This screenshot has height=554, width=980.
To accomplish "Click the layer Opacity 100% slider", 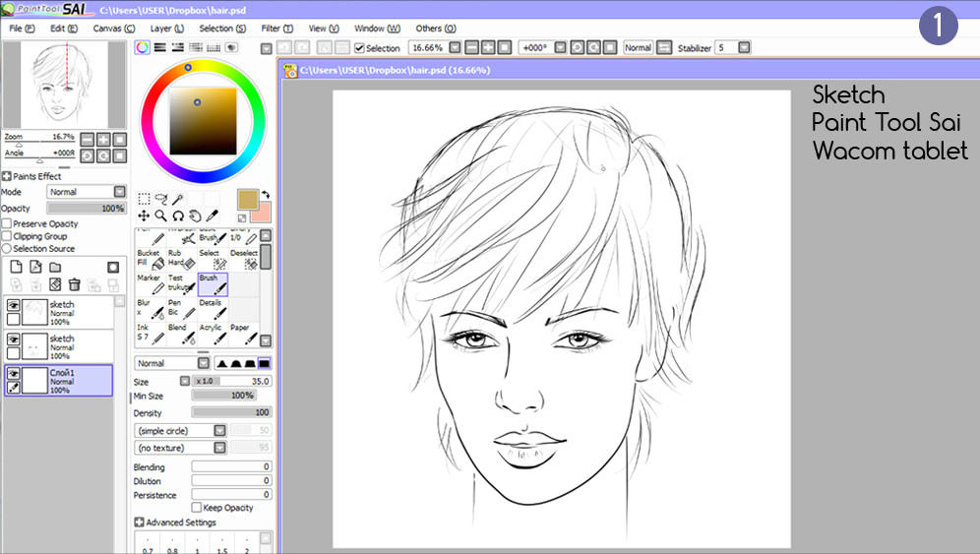I will point(87,209).
